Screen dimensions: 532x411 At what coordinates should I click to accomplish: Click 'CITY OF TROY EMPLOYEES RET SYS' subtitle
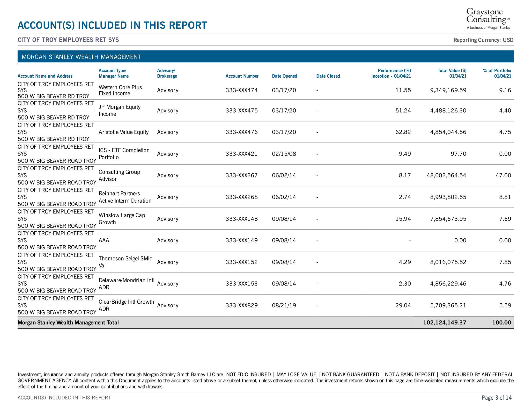point(68,40)
